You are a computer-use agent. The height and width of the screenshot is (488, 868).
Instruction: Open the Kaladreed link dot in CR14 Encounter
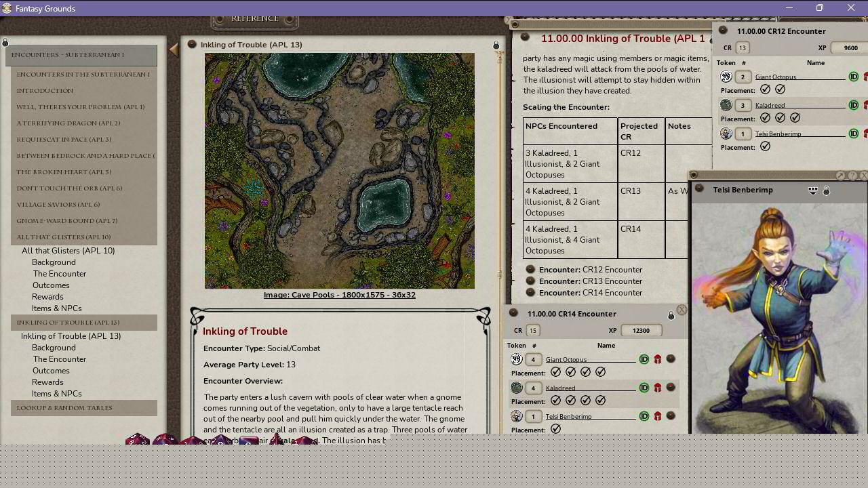671,387
